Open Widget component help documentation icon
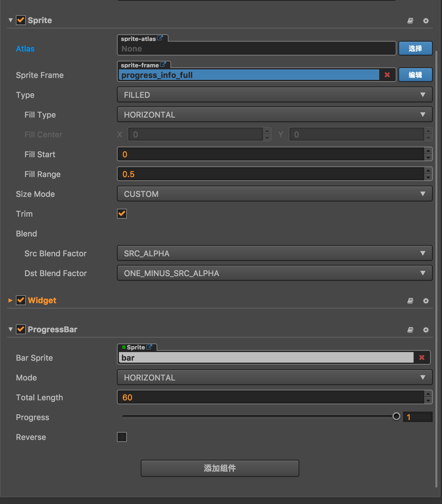442x504 pixels. click(x=410, y=301)
